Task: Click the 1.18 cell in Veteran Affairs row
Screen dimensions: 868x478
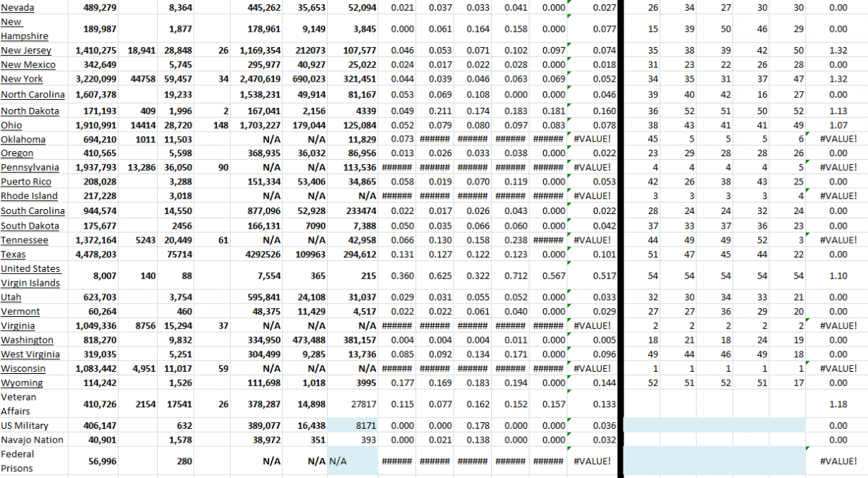Action: click(836, 404)
